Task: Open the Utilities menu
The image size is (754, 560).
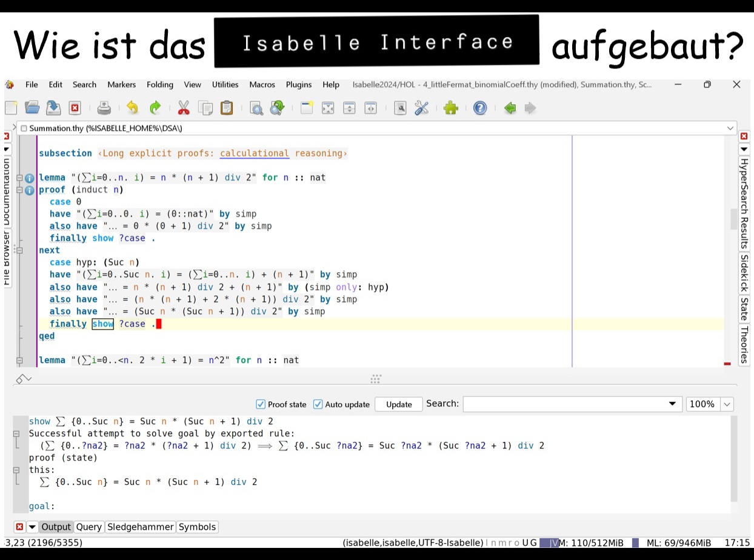Action: [x=225, y=85]
